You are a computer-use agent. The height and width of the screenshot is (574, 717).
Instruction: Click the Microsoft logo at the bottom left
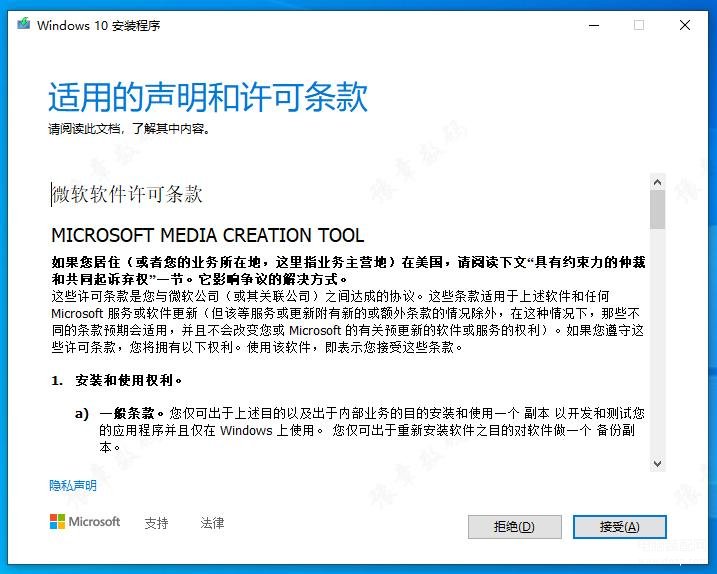click(85, 522)
